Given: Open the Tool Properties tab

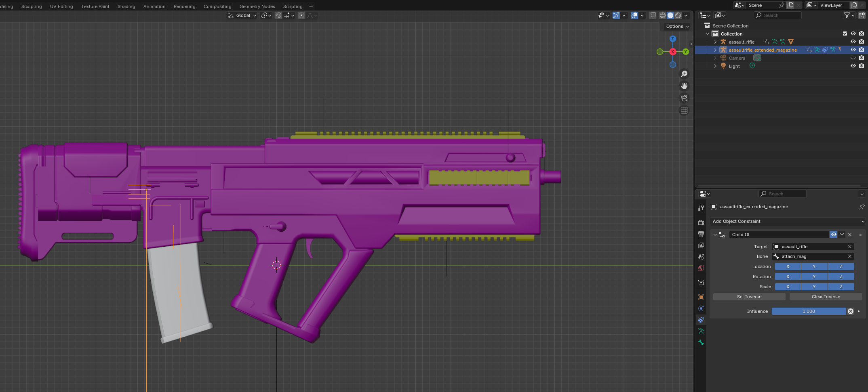Looking at the screenshot, I should (x=701, y=208).
